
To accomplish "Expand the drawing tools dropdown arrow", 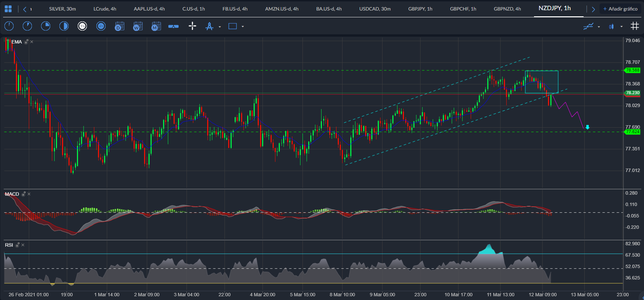I will click(x=220, y=27).
